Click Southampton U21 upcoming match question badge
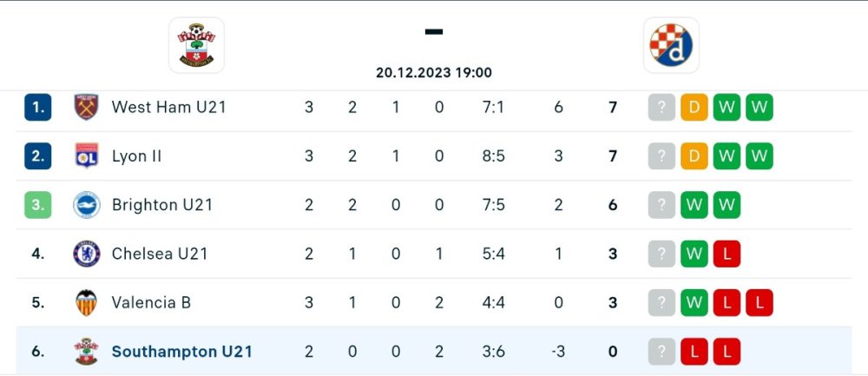The width and height of the screenshot is (868, 376). pos(661,352)
